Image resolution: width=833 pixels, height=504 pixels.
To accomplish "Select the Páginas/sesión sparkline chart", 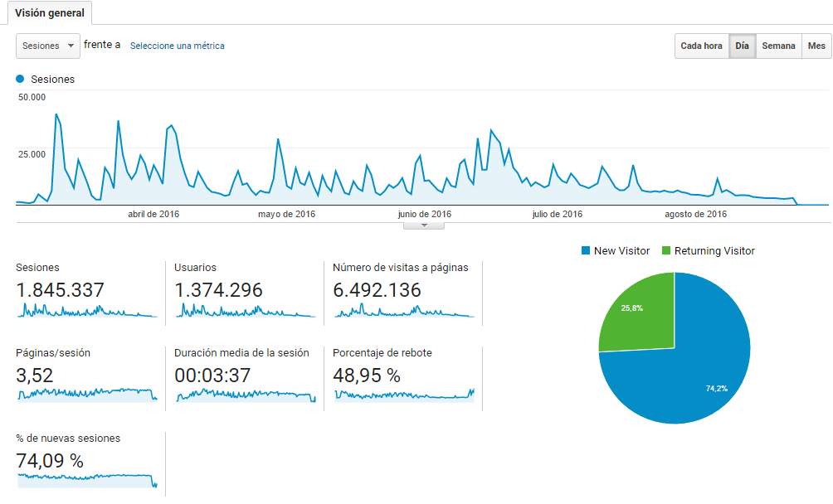I will coord(87,395).
